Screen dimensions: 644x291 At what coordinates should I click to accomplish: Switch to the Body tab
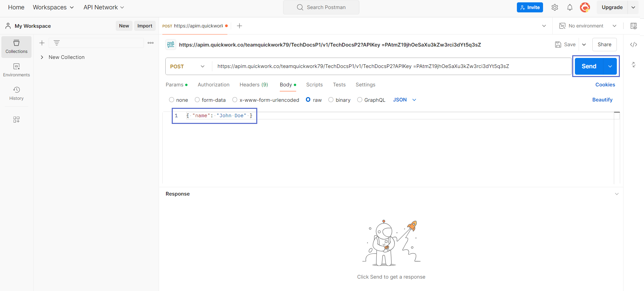[x=288, y=85]
